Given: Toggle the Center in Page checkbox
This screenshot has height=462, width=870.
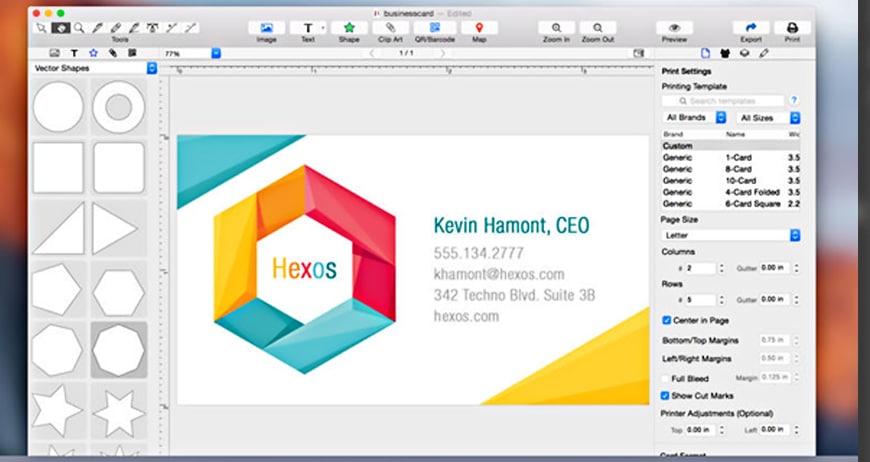Looking at the screenshot, I should point(667,321).
